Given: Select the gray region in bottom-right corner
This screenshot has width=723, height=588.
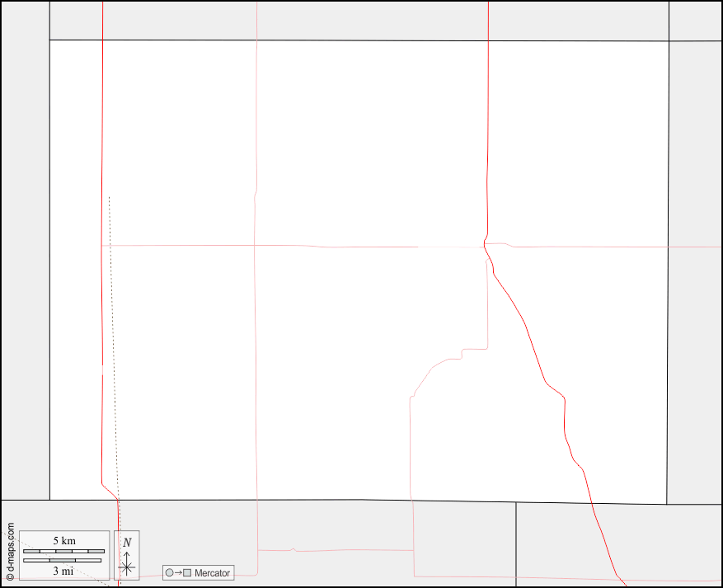Looking at the screenshot, I should pos(618,544).
